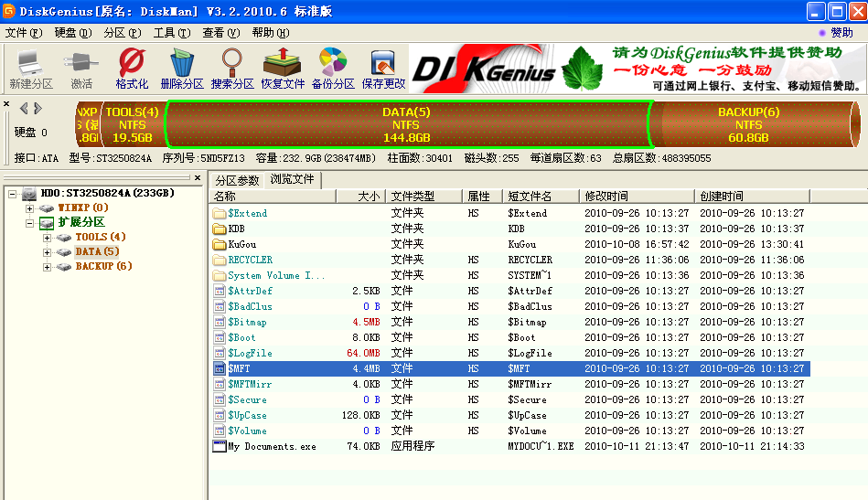Collapse the 扩展分区 tree node
The height and width of the screenshot is (500, 868).
click(30, 223)
